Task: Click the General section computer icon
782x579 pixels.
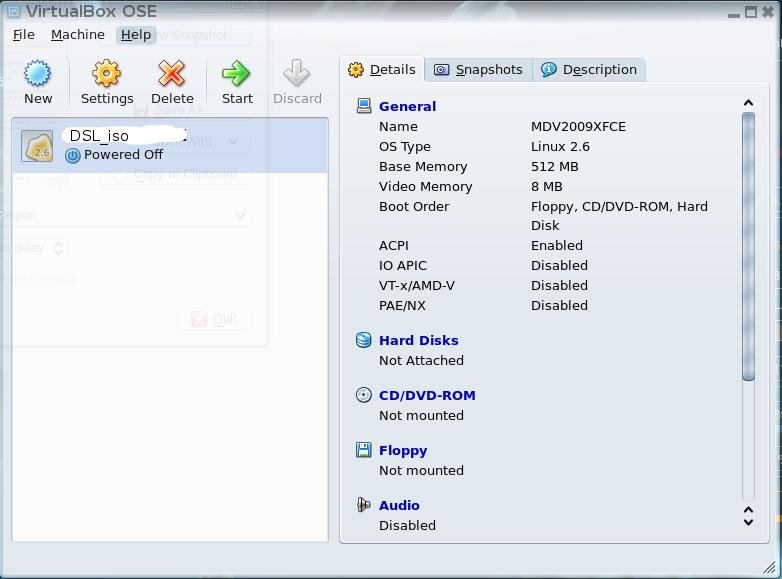Action: (x=364, y=106)
